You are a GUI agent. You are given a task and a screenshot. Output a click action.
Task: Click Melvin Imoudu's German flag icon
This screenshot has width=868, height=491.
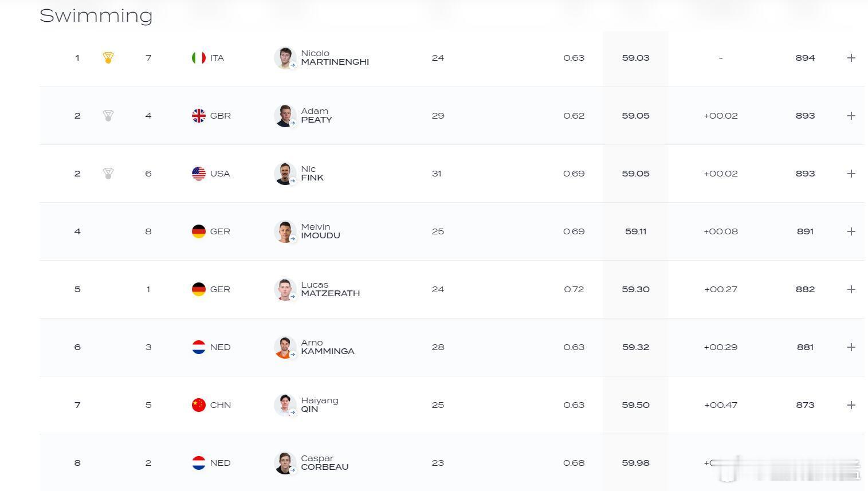coord(198,231)
